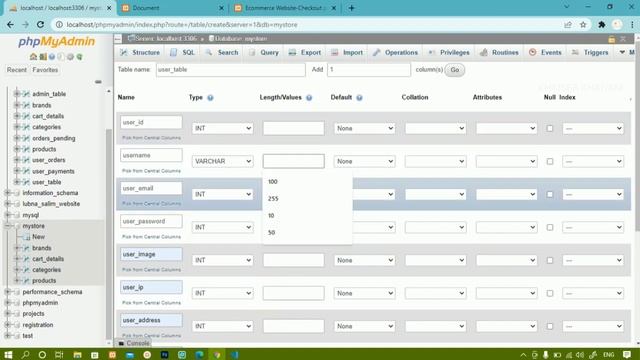Open Type dropdown for username row
This screenshot has height=360, width=640.
(x=222, y=161)
